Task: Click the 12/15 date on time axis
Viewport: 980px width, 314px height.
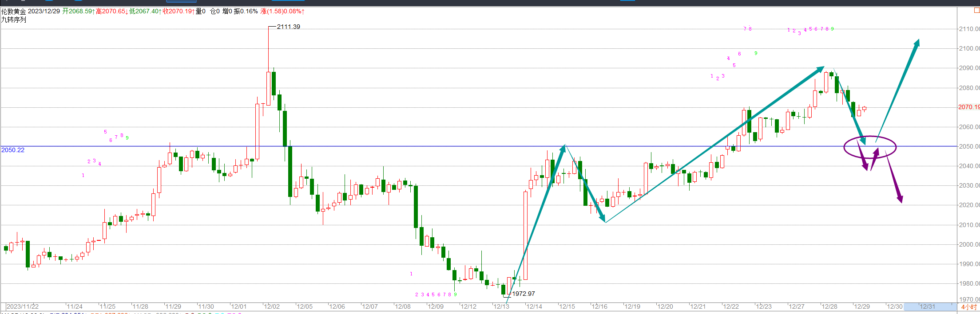Action: pyautogui.click(x=567, y=306)
